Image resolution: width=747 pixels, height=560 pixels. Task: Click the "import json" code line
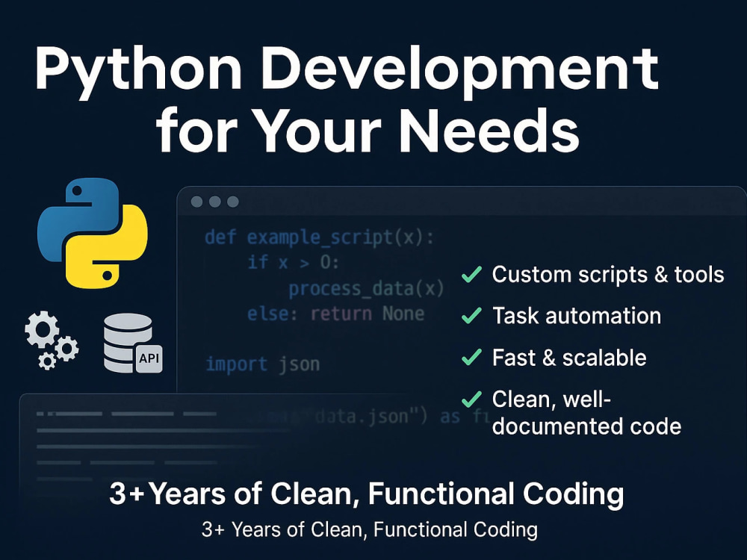(262, 364)
